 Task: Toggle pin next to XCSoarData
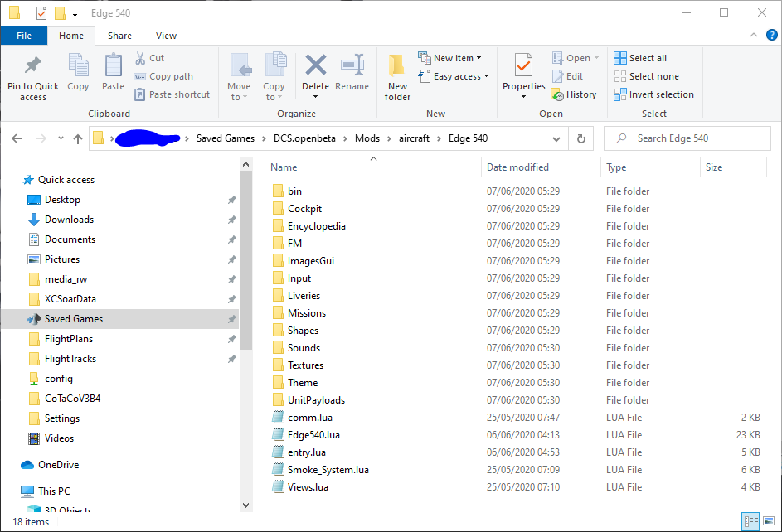point(231,299)
